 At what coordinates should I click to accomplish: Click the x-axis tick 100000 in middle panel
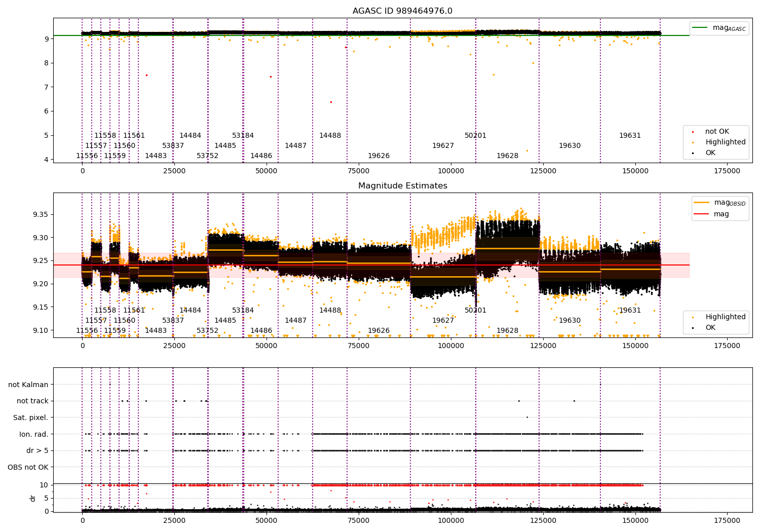coord(451,346)
